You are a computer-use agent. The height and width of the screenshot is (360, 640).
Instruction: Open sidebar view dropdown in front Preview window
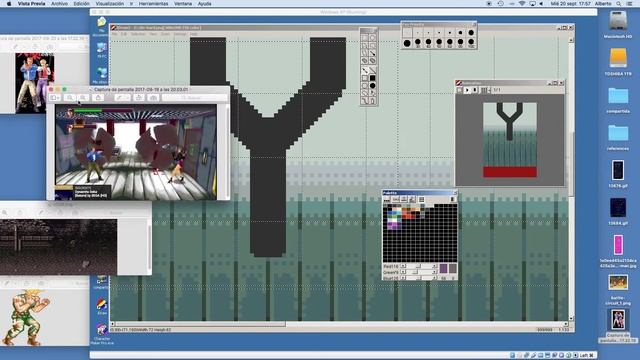tap(55, 98)
